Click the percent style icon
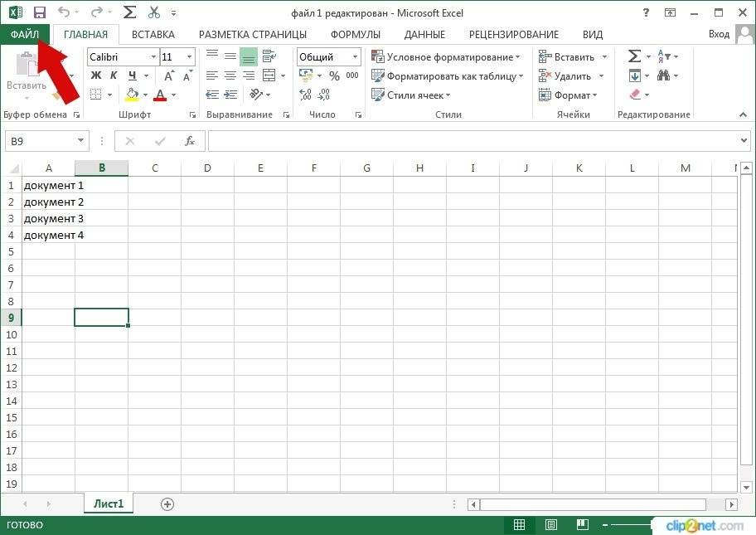 click(x=334, y=75)
